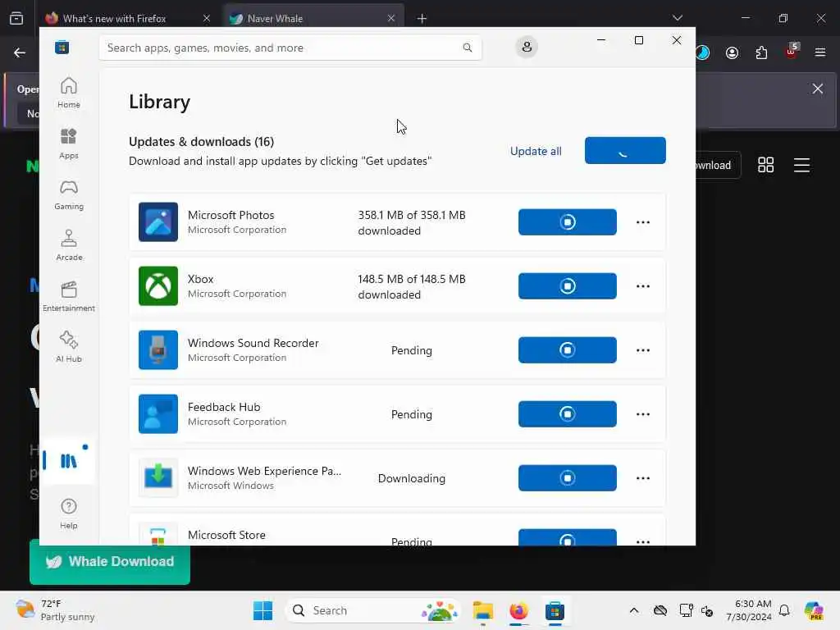This screenshot has width=840, height=630.
Task: Open Firefox extensions puzzle icon
Action: coord(761,52)
